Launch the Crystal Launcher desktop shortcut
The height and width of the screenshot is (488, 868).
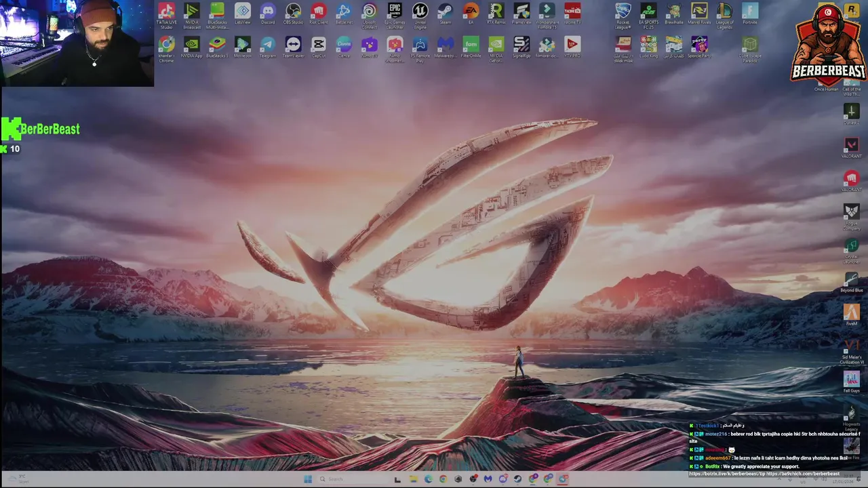pos(852,250)
